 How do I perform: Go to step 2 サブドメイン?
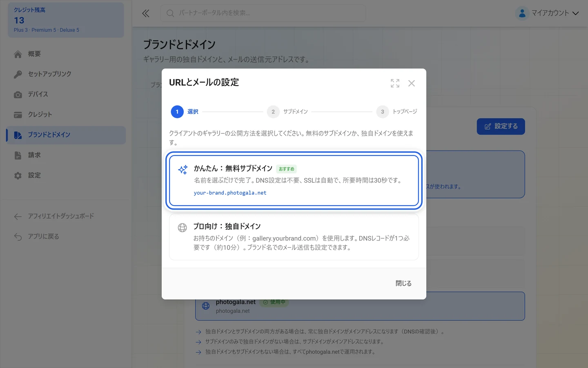(x=287, y=112)
